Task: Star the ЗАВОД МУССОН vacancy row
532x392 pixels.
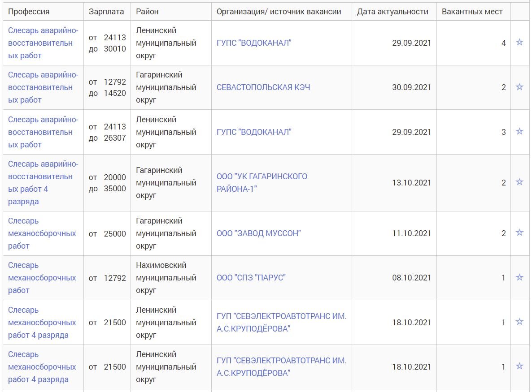Action: click(519, 233)
